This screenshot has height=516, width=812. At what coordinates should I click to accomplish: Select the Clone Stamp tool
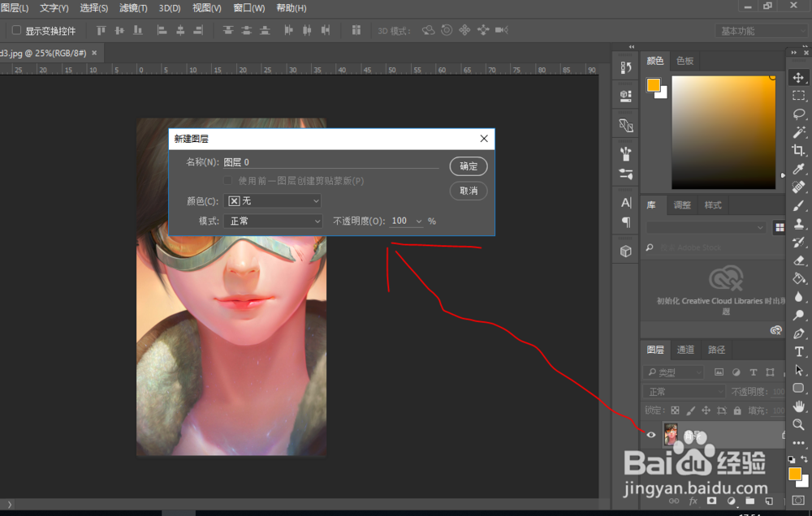(798, 224)
